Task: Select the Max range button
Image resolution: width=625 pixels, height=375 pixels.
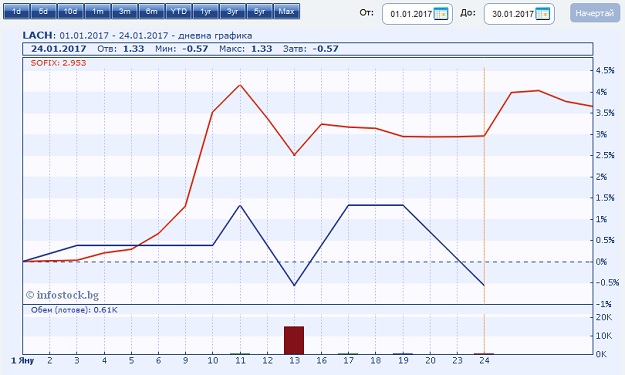Action: coord(287,12)
